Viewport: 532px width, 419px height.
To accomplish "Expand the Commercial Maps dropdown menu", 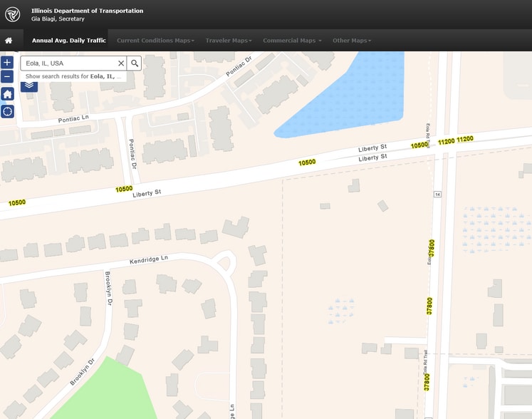I will (x=292, y=41).
